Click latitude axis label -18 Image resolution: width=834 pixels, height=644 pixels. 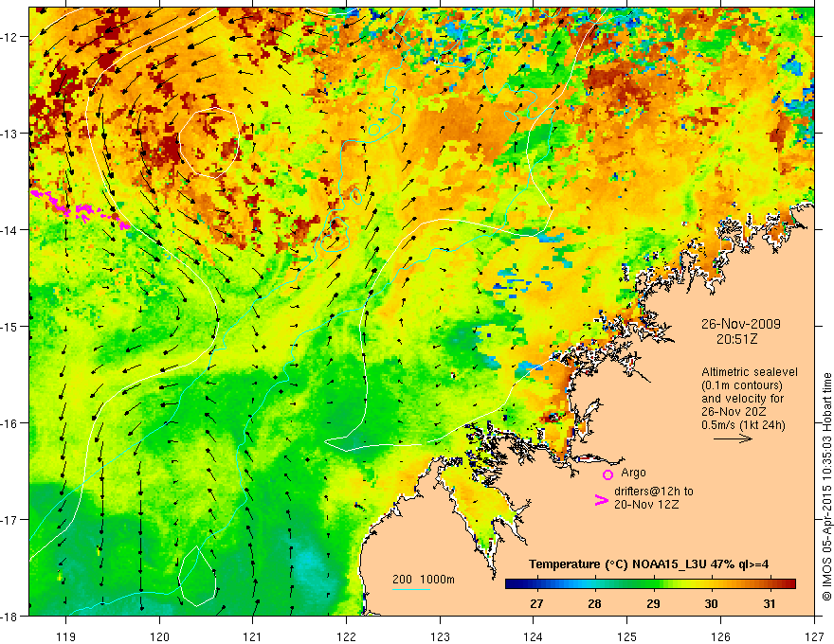9,617
